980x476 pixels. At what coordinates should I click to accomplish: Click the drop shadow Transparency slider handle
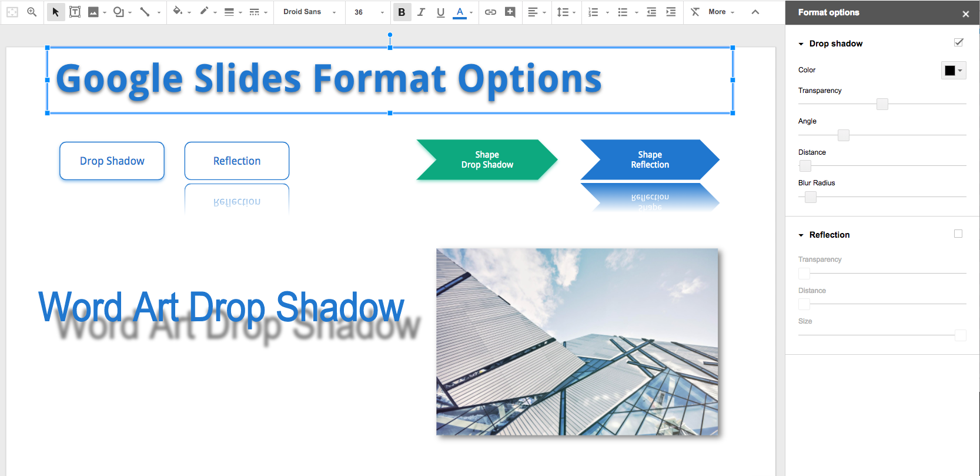[x=882, y=104]
